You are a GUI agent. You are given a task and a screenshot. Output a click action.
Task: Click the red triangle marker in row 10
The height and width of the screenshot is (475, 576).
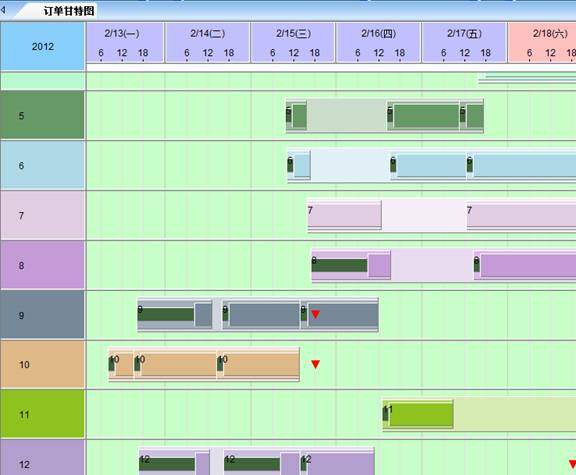pos(316,364)
